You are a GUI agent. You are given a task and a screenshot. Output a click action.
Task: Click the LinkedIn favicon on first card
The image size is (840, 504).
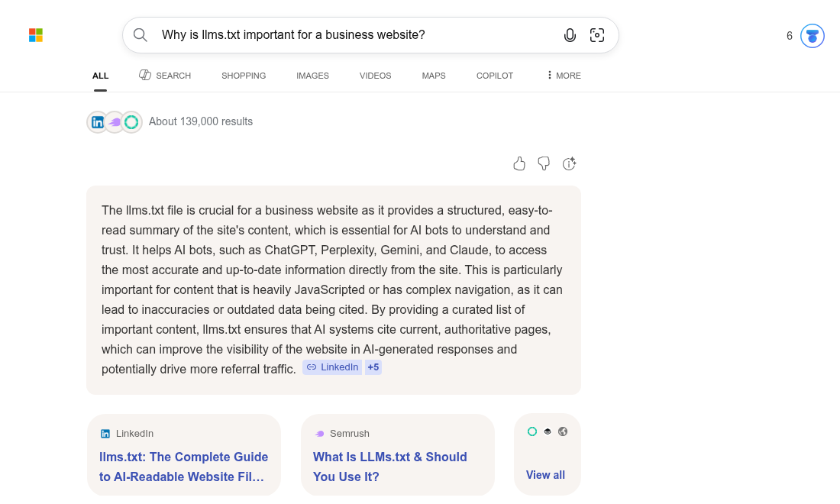point(105,433)
